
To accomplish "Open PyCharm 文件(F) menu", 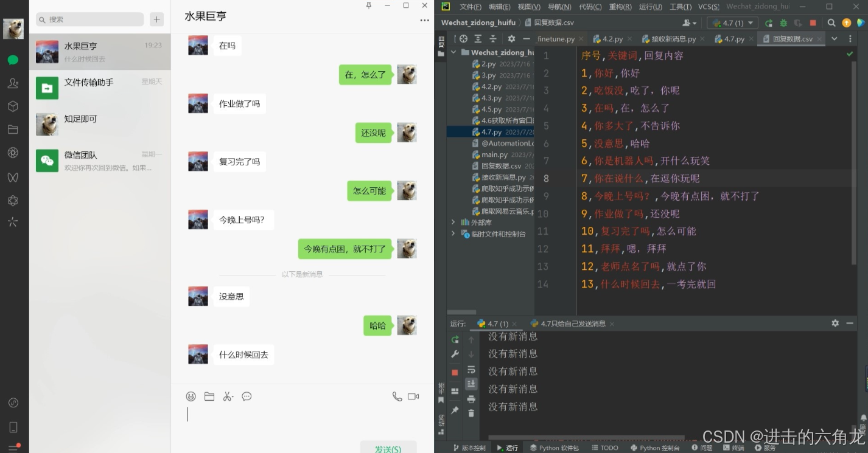I will [x=471, y=7].
